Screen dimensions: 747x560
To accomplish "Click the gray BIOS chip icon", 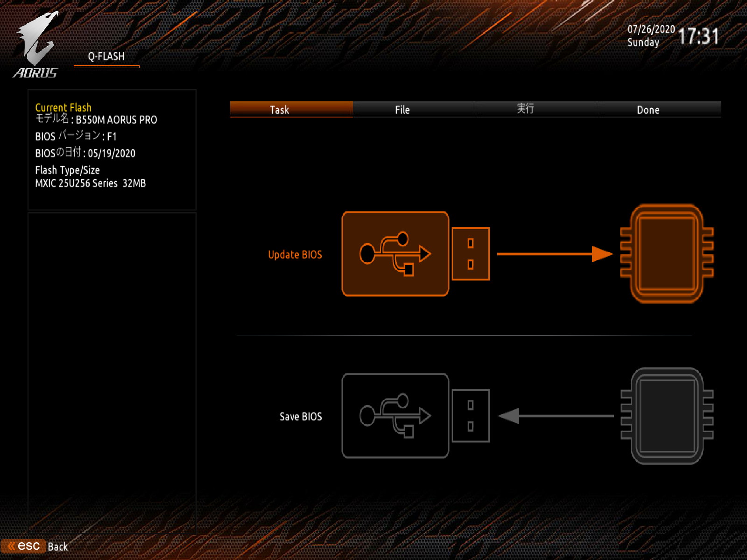I will tap(667, 416).
